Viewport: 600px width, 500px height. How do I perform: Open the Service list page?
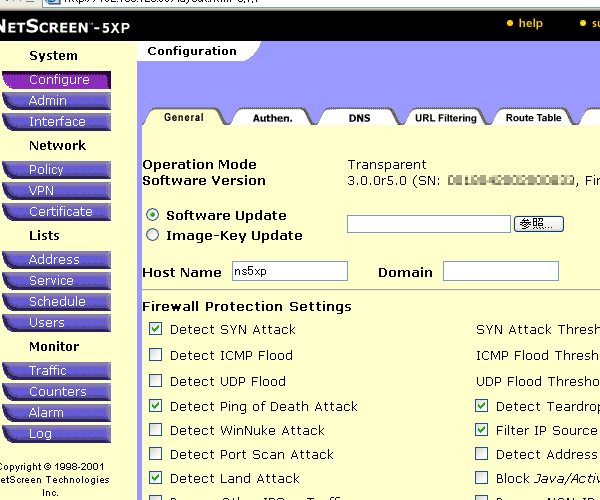pos(57,280)
